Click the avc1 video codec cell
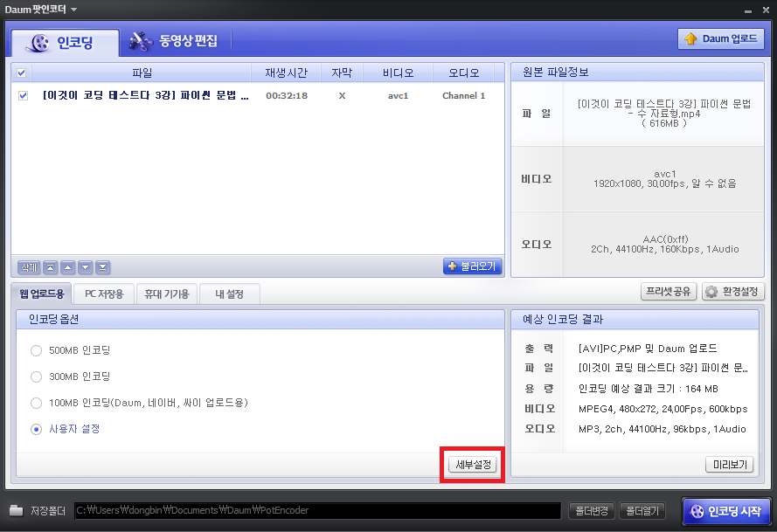Image resolution: width=777 pixels, height=532 pixels. (398, 95)
